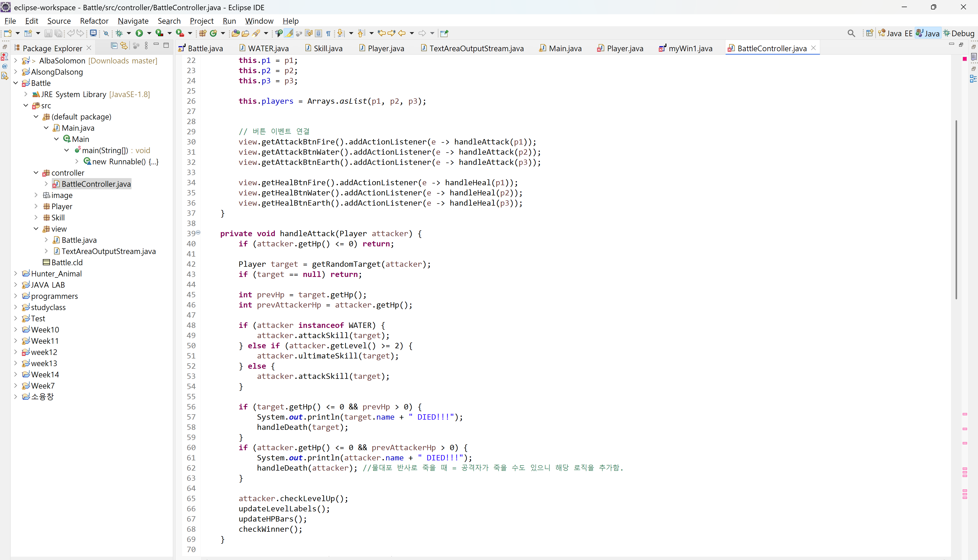Collapse All in Package Explorer
Viewport: 978px width, 560px height.
pos(114,46)
